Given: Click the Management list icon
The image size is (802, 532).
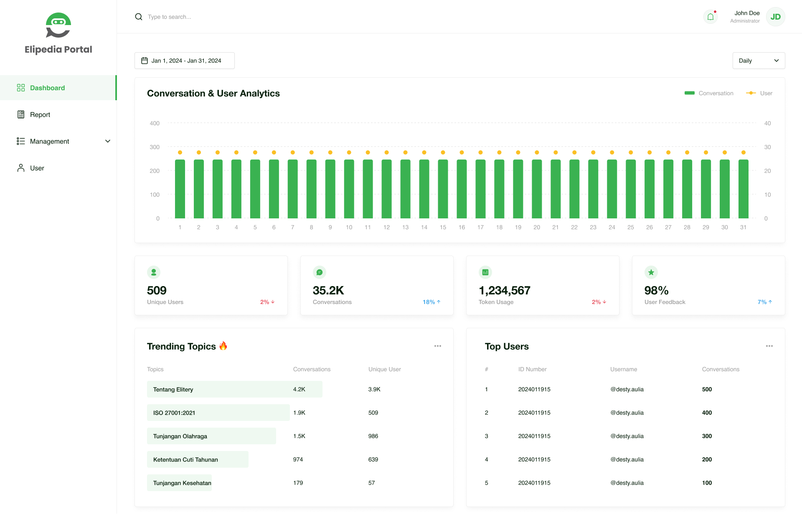Looking at the screenshot, I should click(21, 141).
